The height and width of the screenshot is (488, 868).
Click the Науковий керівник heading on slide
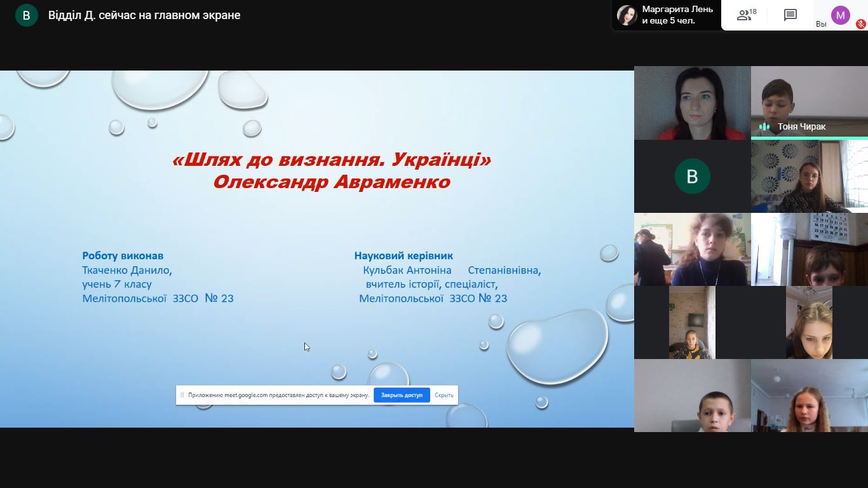[x=403, y=255]
